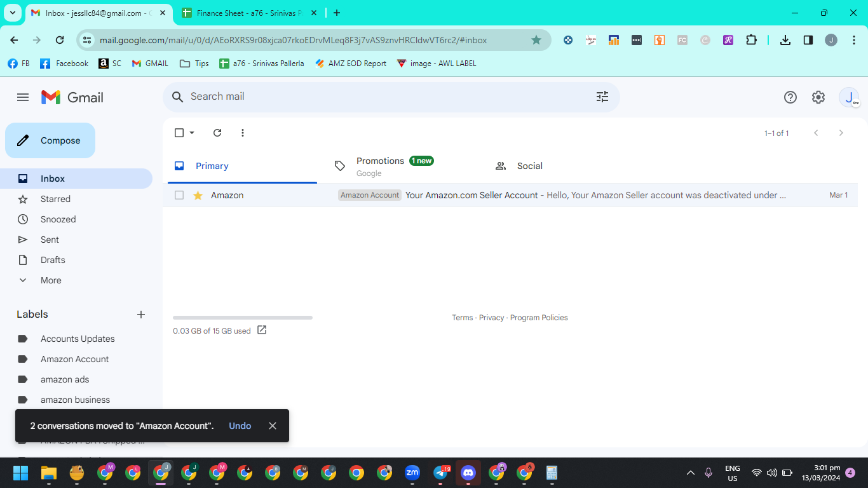Open the Accounts Updates label
The width and height of the screenshot is (868, 488).
pos(76,339)
